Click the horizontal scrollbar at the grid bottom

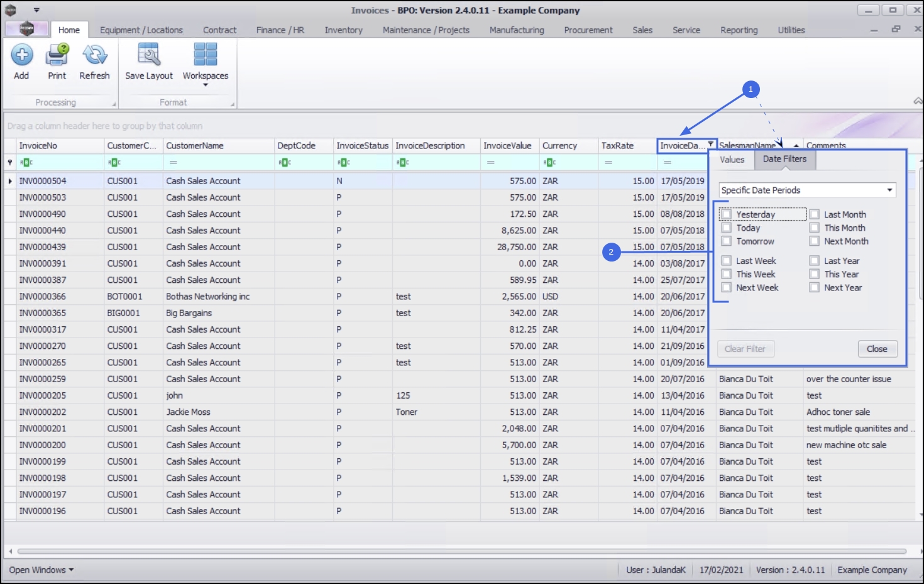pos(461,551)
